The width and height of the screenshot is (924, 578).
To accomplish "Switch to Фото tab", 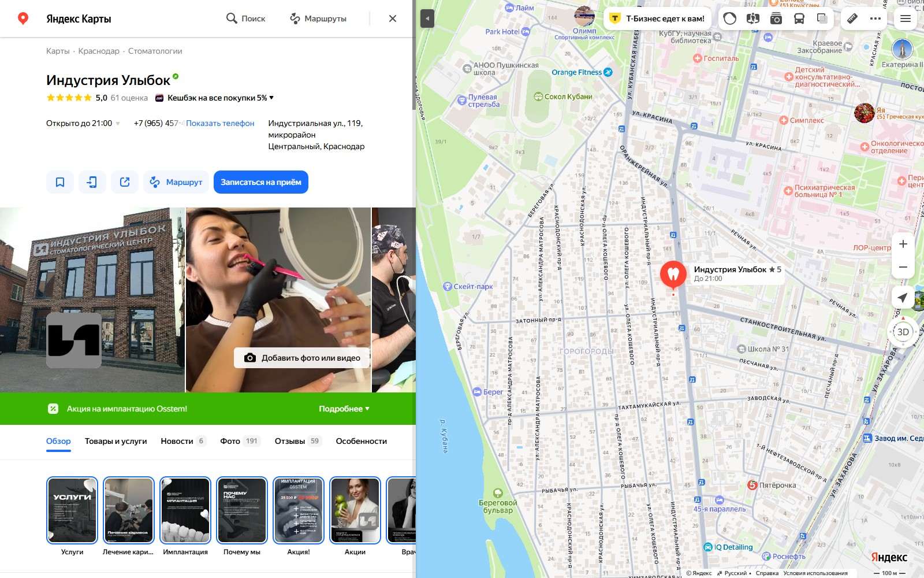I will [x=240, y=441].
